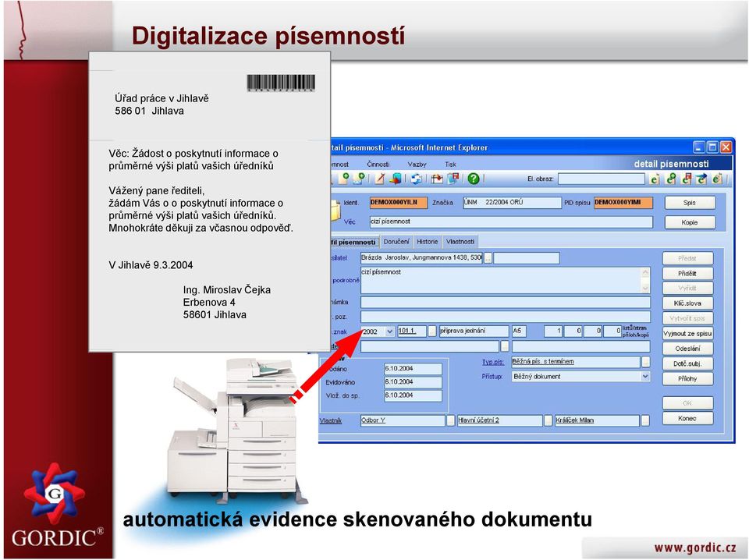749x560 pixels.
Task: Click the Věc field containing cizí písemnost
Action: pos(511,222)
